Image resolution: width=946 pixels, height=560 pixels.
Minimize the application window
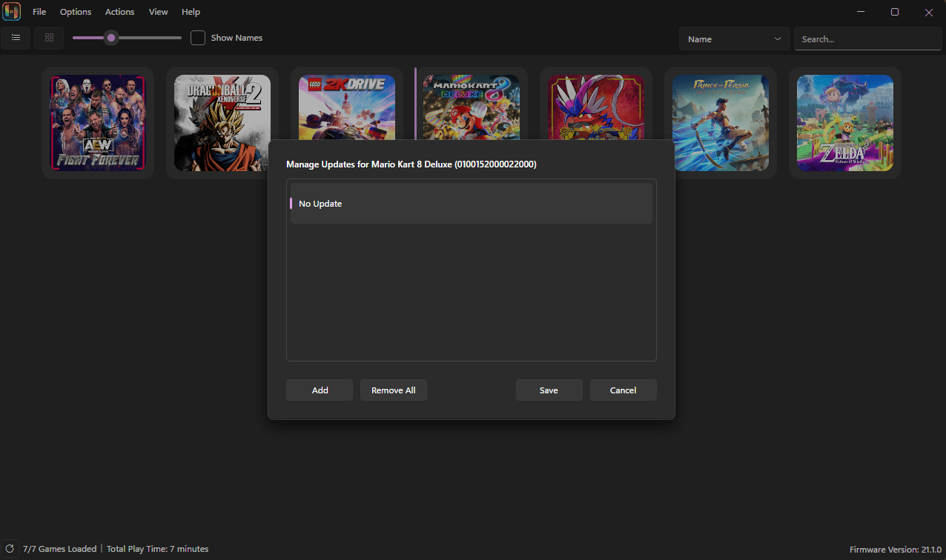pyautogui.click(x=861, y=12)
